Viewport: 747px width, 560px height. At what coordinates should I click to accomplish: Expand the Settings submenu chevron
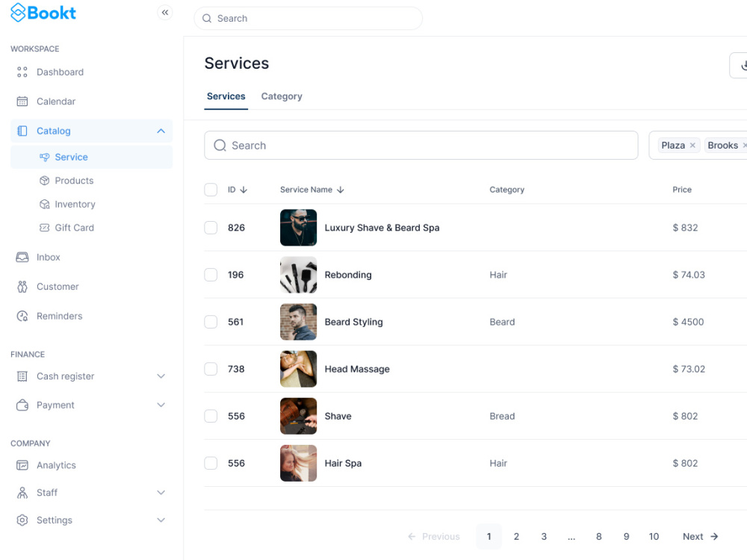[161, 520]
